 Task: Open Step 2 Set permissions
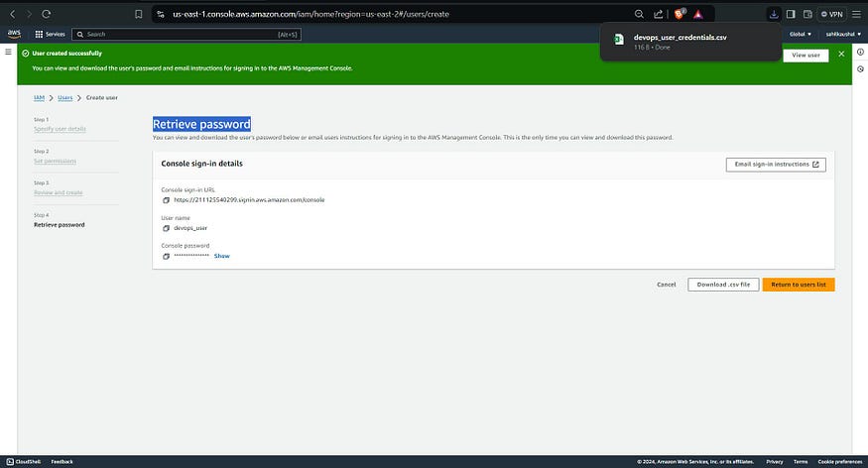pos(55,161)
